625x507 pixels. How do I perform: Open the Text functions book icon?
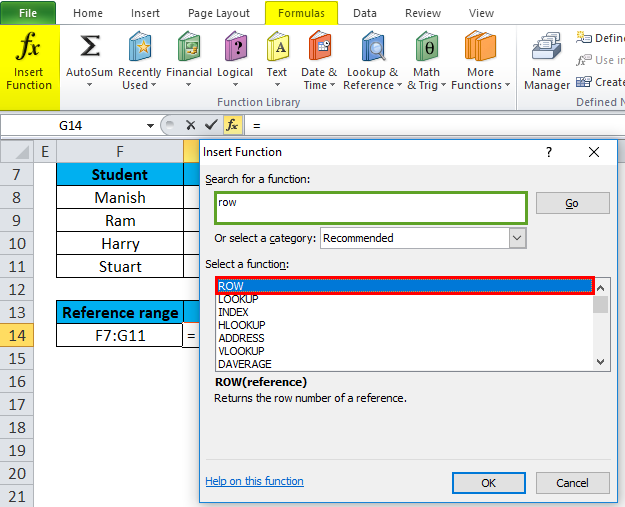point(277,47)
